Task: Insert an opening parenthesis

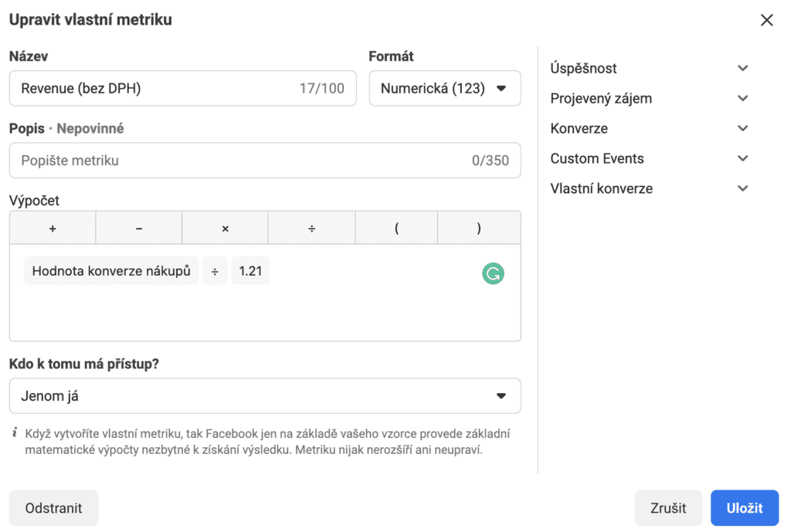Action: pyautogui.click(x=396, y=228)
